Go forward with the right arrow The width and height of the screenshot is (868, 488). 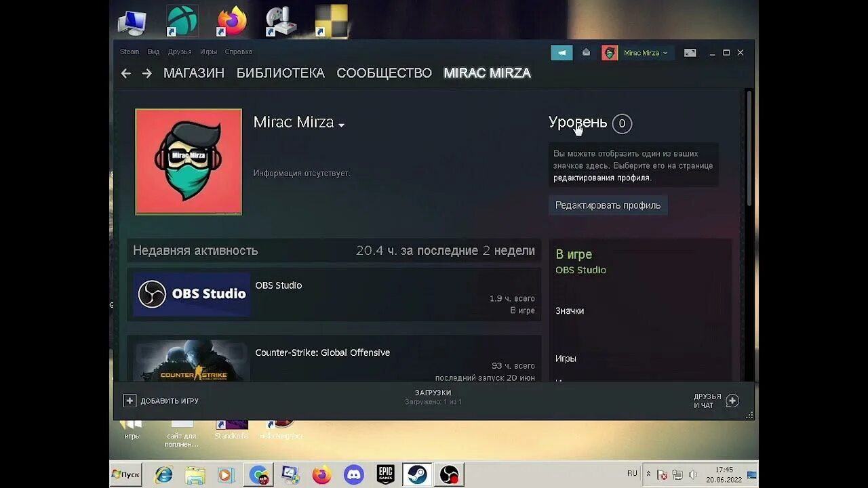[x=147, y=73]
